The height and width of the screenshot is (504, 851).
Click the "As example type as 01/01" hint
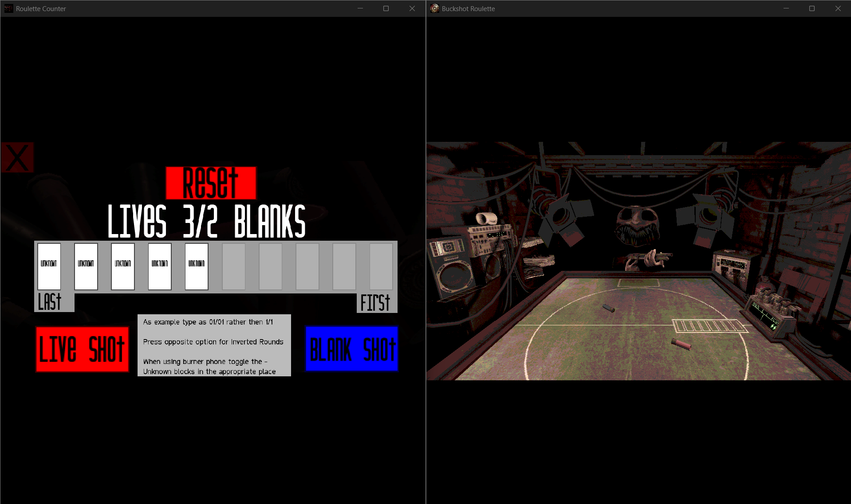click(208, 322)
